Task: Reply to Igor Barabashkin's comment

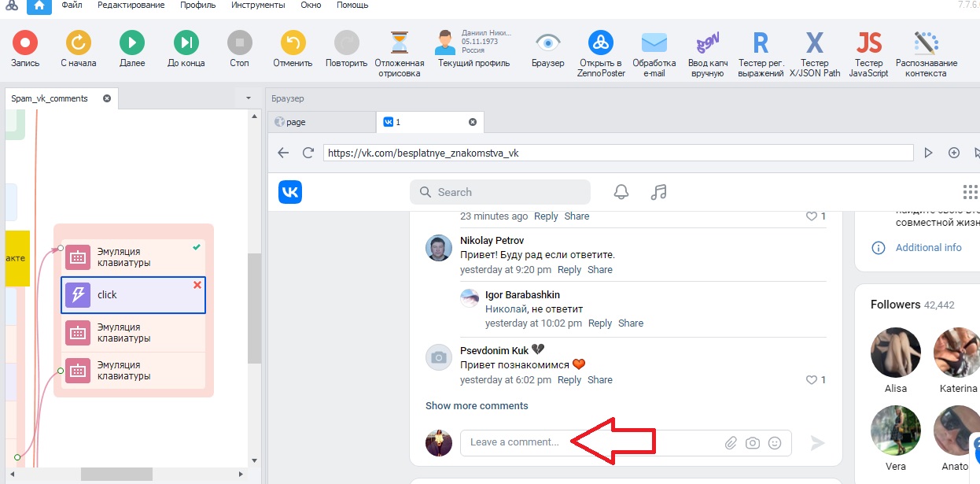Action: [x=600, y=323]
